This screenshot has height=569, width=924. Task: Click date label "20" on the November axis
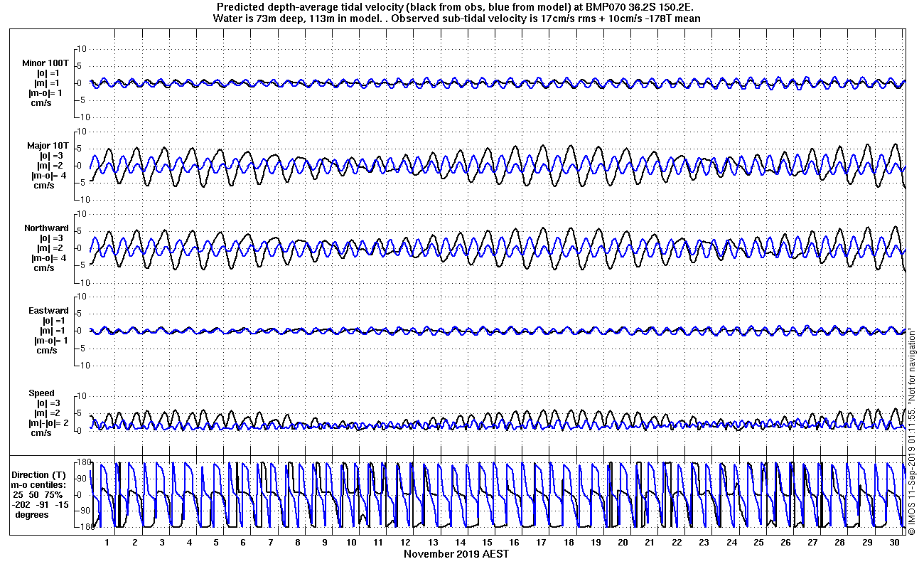pos(623,543)
